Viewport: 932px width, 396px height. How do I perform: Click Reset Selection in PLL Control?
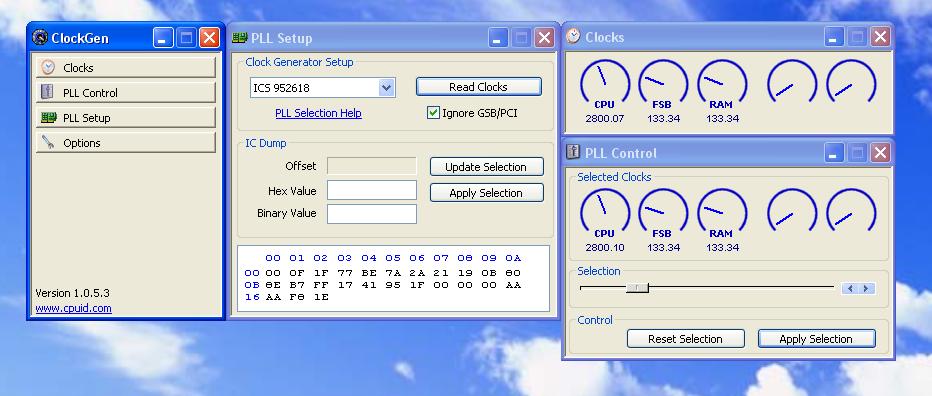coord(685,339)
